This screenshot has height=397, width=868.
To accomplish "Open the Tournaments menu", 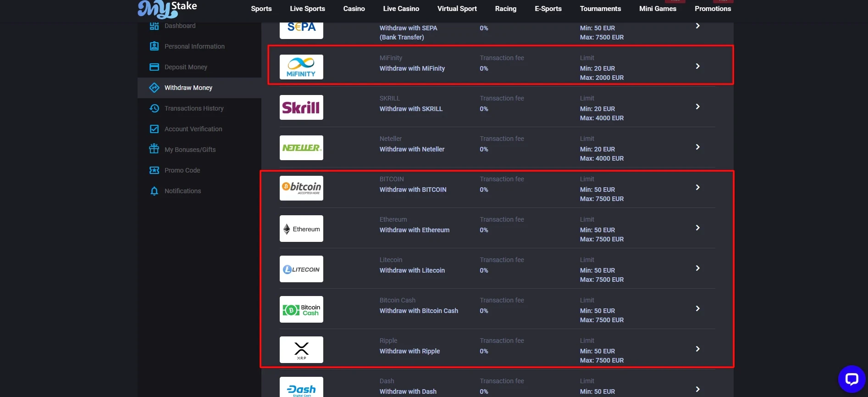I will coord(600,9).
